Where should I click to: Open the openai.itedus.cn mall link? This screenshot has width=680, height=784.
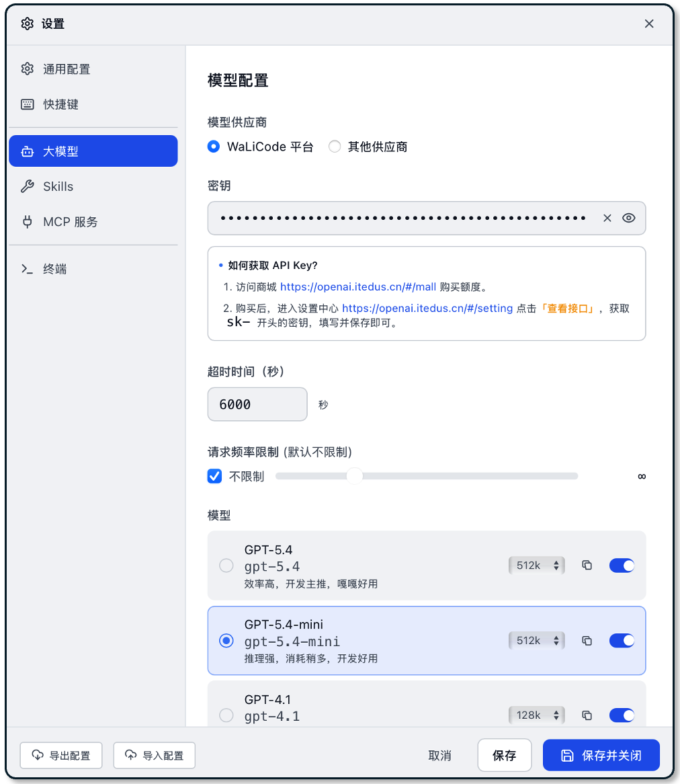coord(357,287)
